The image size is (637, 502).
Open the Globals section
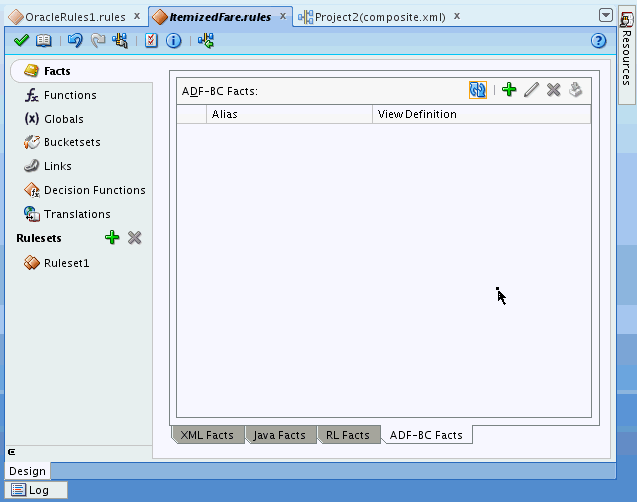(x=63, y=119)
